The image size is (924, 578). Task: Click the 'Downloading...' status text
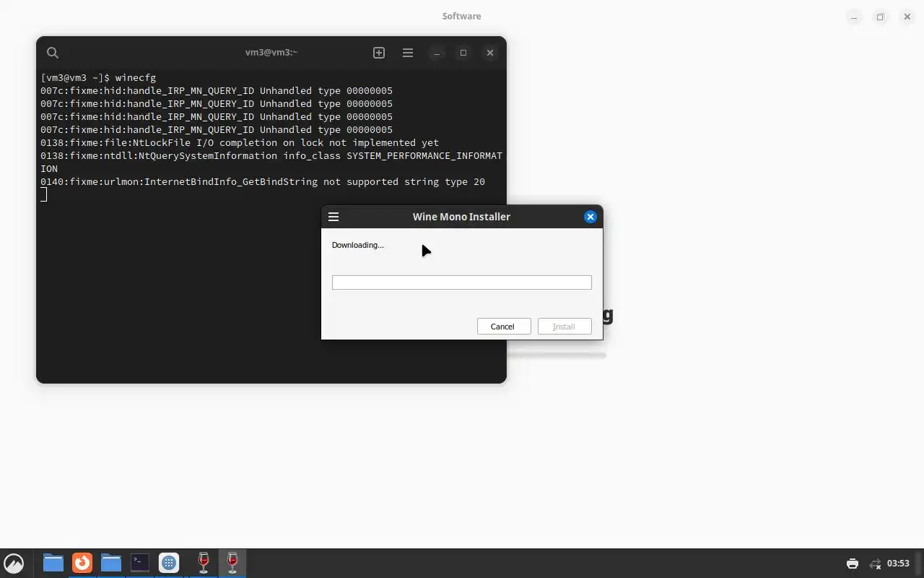pyautogui.click(x=358, y=245)
